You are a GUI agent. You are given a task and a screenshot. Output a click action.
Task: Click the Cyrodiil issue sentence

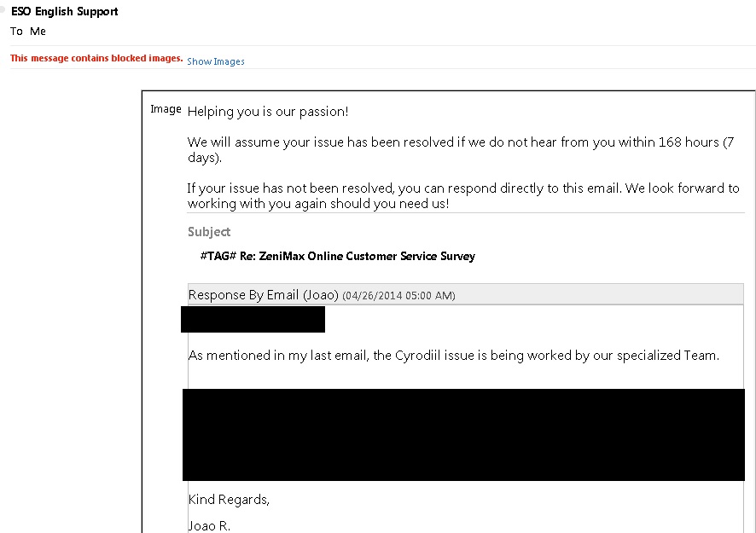click(x=454, y=356)
